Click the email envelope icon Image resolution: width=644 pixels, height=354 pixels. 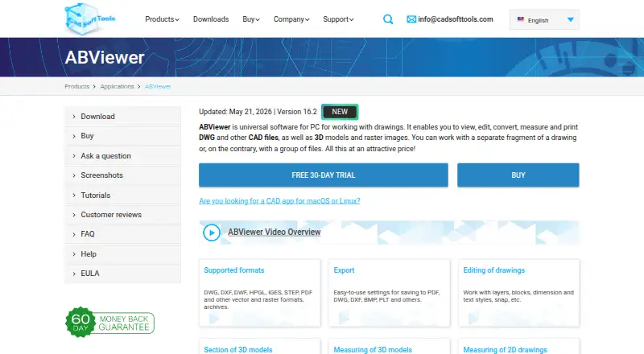pyautogui.click(x=411, y=19)
